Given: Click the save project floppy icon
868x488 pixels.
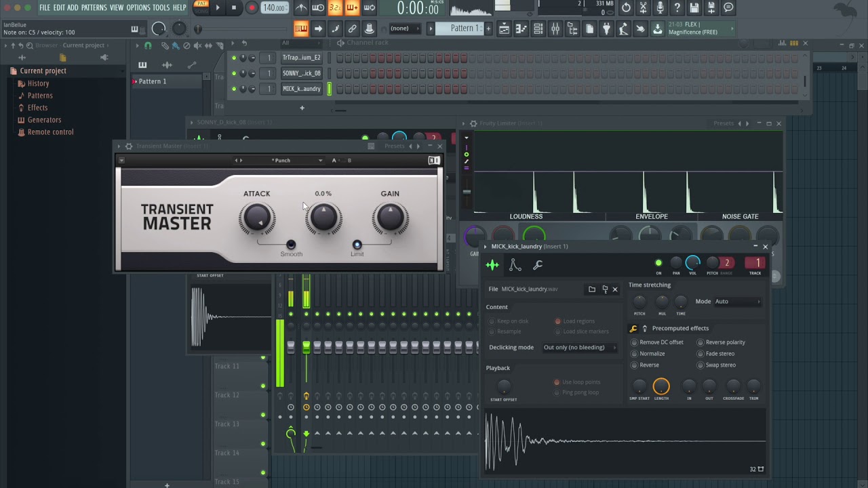Looking at the screenshot, I should [x=694, y=8].
